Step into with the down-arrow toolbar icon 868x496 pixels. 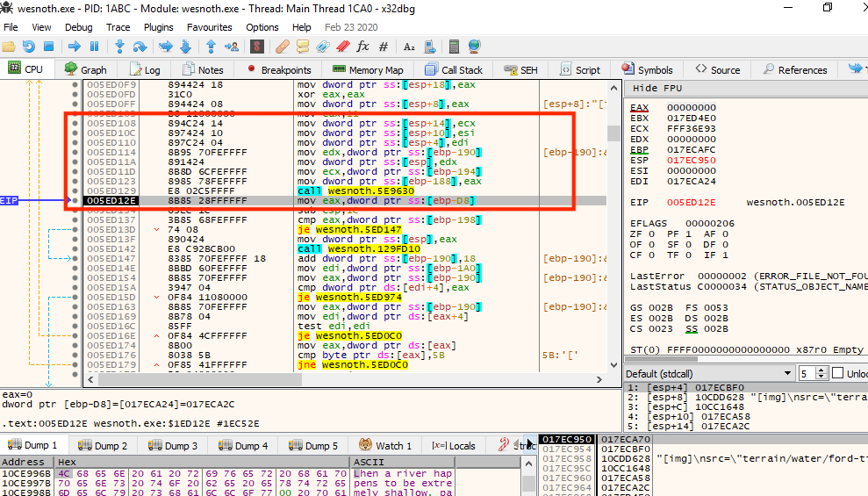click(119, 47)
